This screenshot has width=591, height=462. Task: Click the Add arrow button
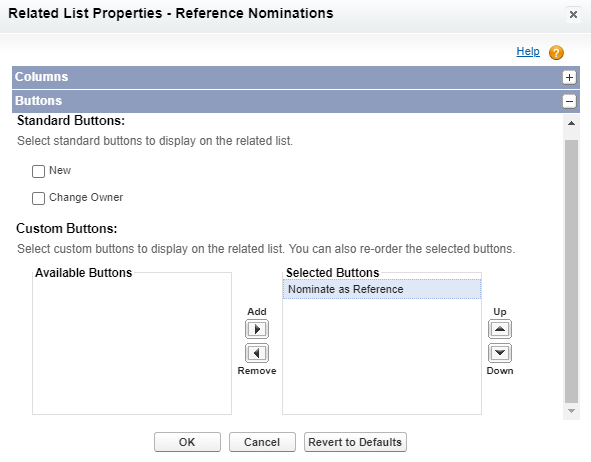257,329
